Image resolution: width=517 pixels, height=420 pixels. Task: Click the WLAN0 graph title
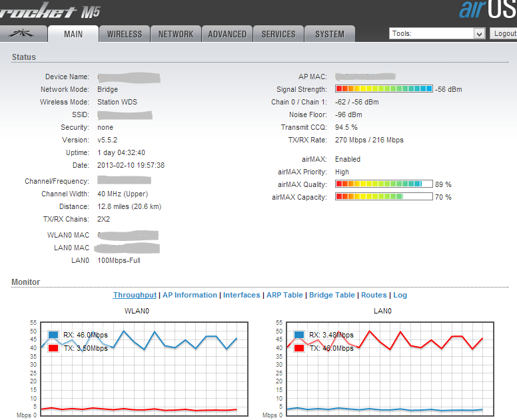[x=137, y=311]
